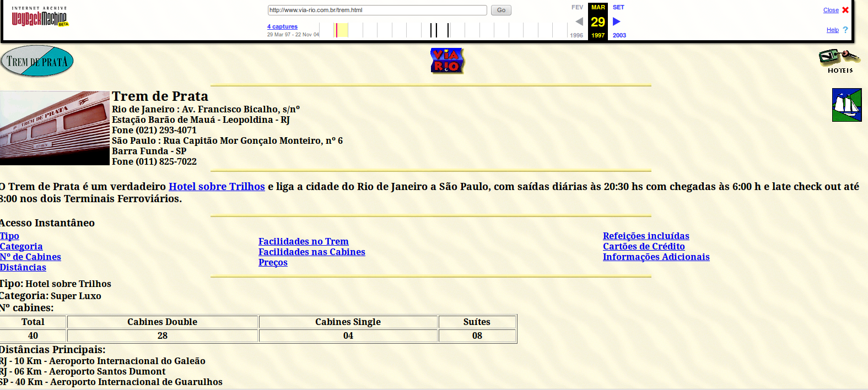This screenshot has height=390, width=868.
Task: Open Facilidades no Trem link
Action: point(304,241)
